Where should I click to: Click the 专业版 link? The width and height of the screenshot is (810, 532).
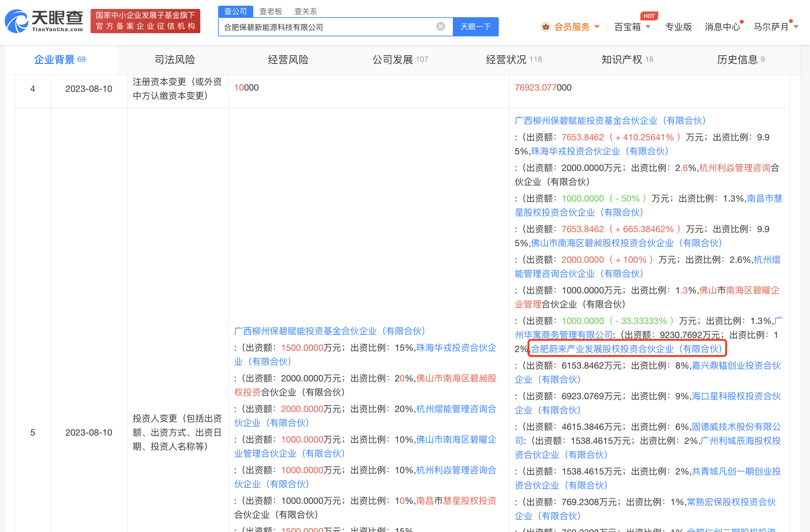pyautogui.click(x=678, y=27)
